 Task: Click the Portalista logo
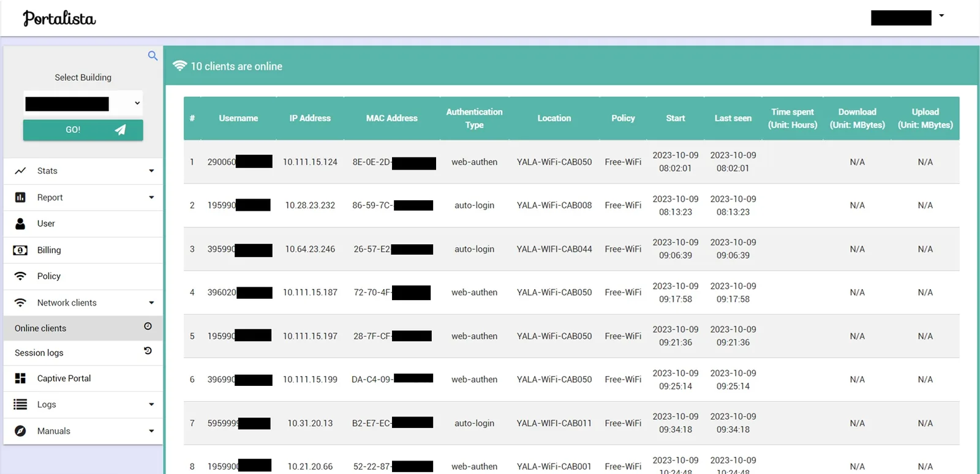tap(59, 18)
